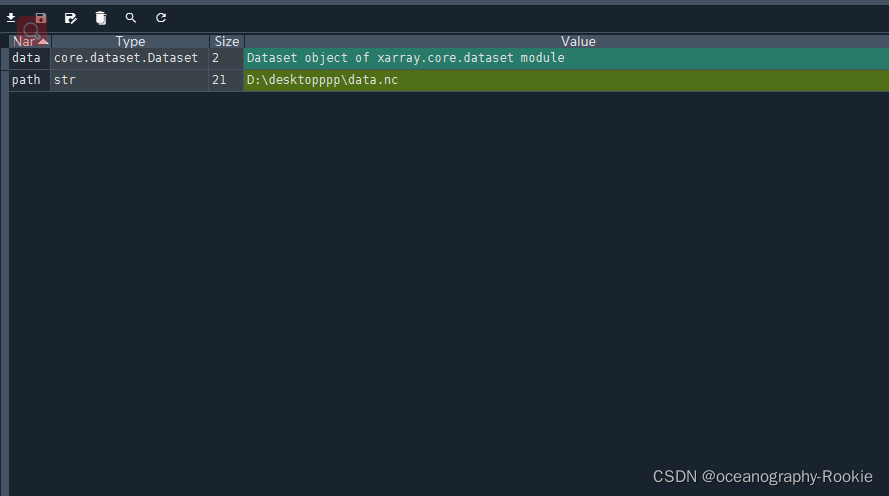Screen dimensions: 889x496
Task: Select the data variable name cell
Action: pos(29,58)
